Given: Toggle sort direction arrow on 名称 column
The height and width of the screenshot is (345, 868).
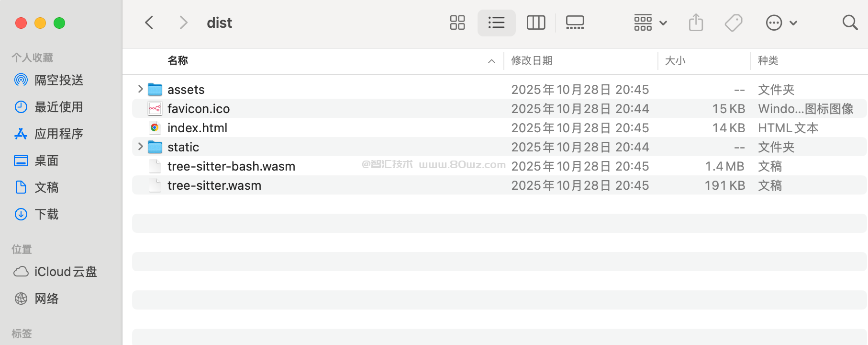Looking at the screenshot, I should click(x=491, y=61).
